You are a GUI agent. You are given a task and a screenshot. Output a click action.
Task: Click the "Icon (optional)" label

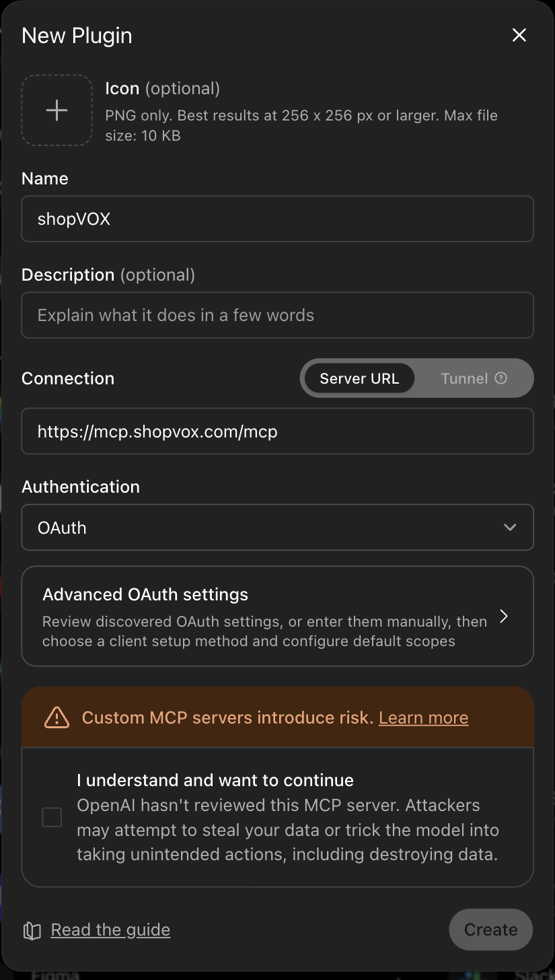(162, 88)
